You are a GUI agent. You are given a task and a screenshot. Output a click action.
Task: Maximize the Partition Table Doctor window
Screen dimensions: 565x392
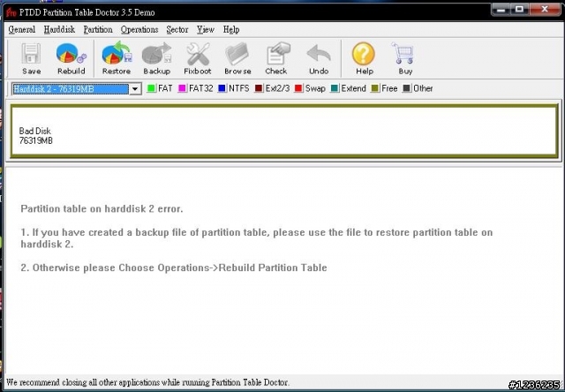click(x=519, y=10)
